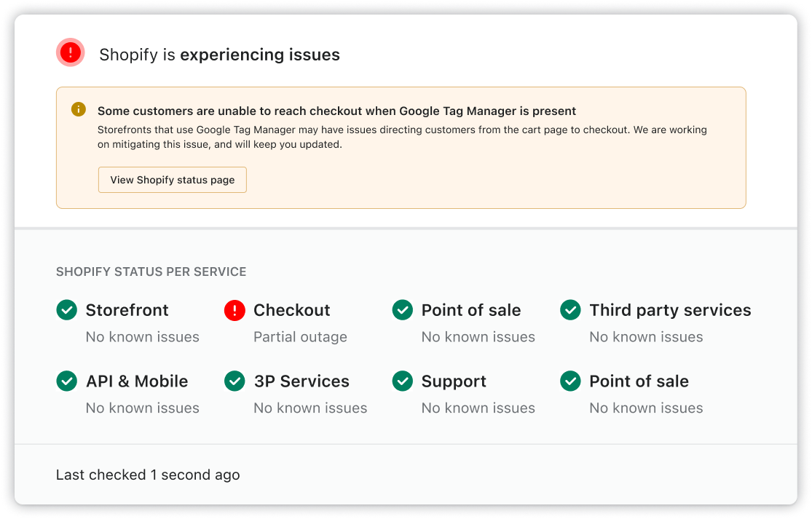This screenshot has width=812, height=519.
Task: Click the green check icon next to Storefront
Action: tap(66, 310)
